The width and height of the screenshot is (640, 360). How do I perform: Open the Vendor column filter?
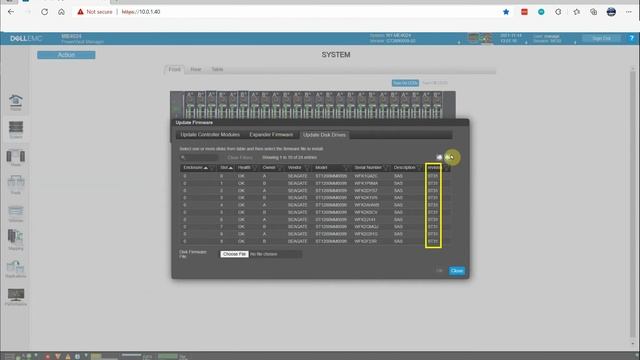click(x=307, y=168)
